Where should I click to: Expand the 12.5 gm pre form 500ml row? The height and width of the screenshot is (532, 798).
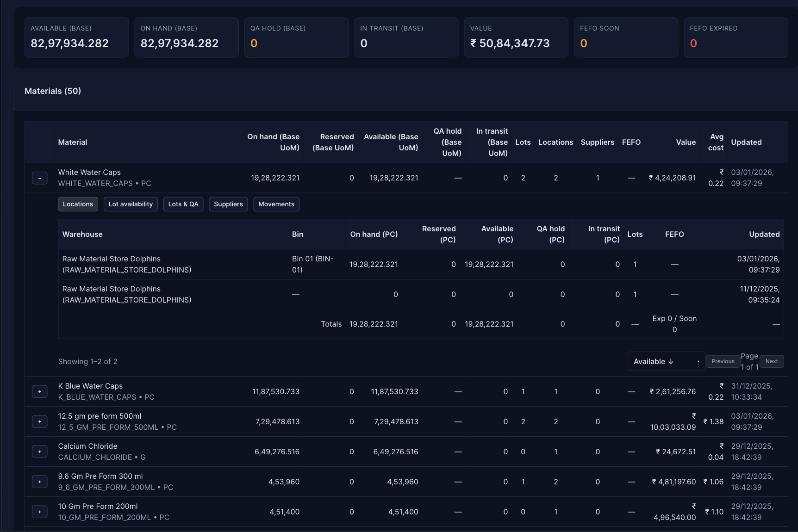click(39, 421)
